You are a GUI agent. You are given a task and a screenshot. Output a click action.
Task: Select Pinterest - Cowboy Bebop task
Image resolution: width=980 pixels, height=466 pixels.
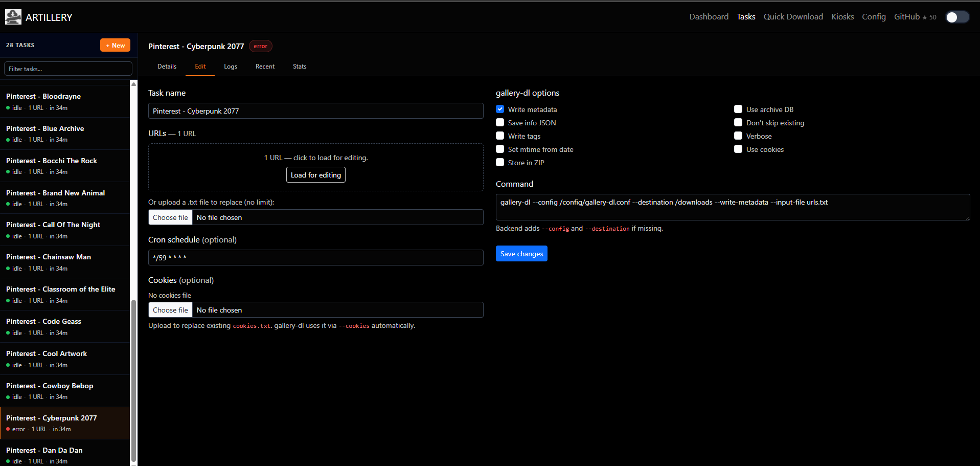point(65,391)
